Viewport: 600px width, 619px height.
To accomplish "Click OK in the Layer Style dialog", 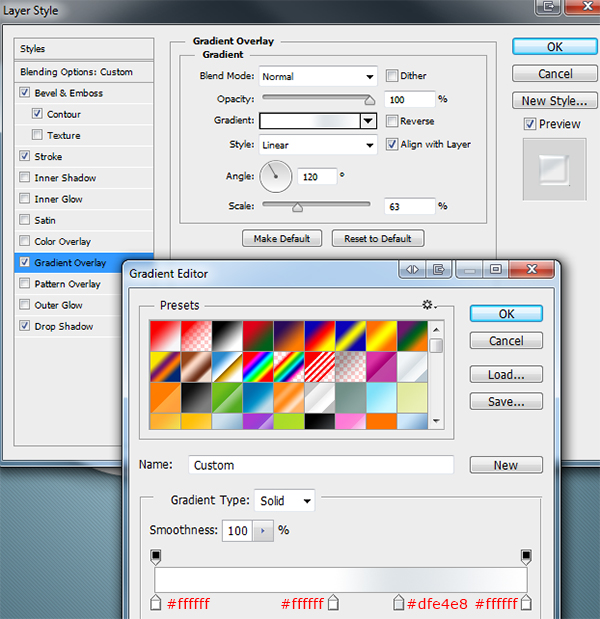I will pyautogui.click(x=555, y=47).
